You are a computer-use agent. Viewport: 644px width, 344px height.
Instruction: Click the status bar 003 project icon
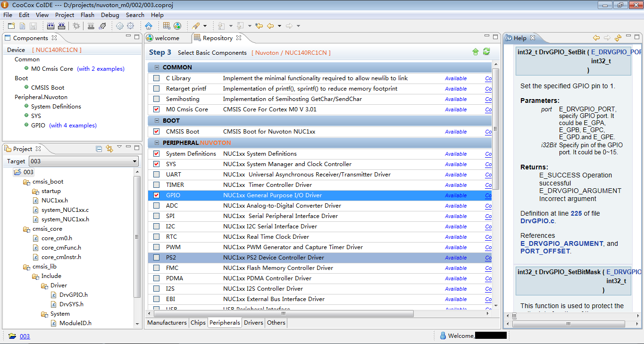12,336
